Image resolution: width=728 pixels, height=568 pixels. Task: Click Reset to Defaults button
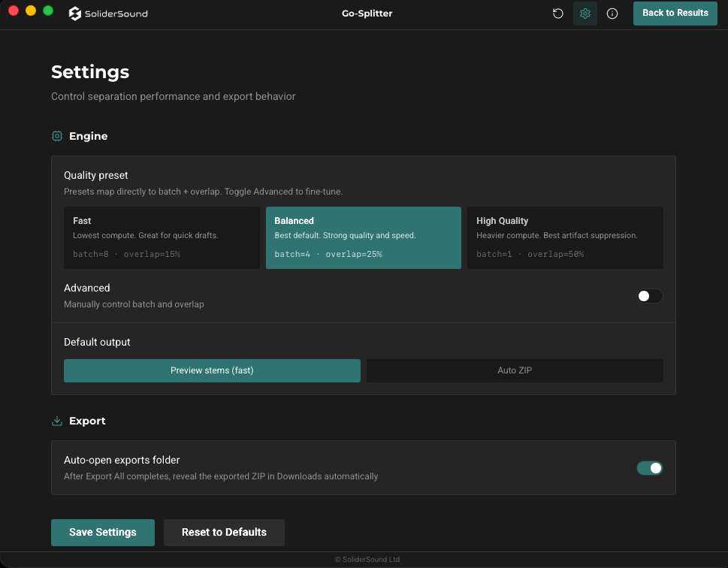[x=224, y=532]
